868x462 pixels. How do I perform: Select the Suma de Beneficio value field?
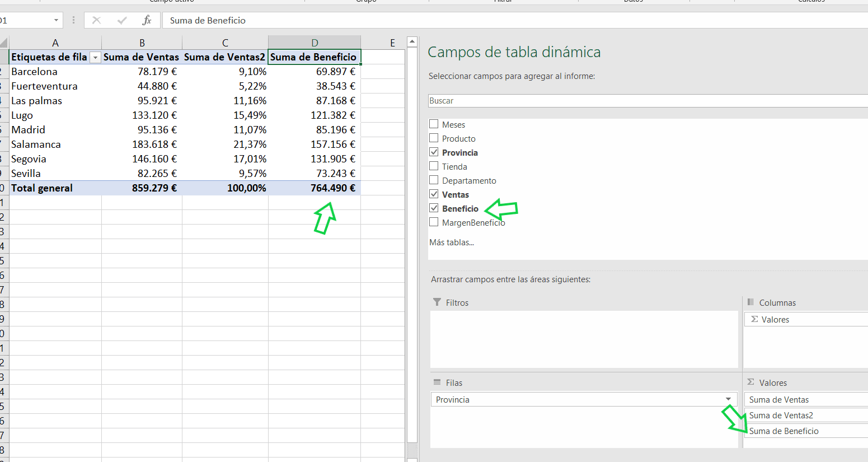pos(806,431)
